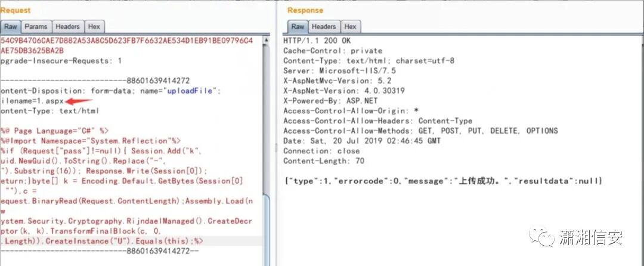This screenshot has height=266, width=644.
Task: Select the Response Raw tab
Action: tap(298, 26)
